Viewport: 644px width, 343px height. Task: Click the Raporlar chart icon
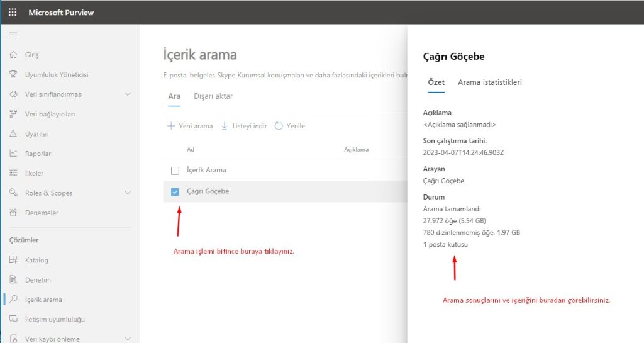pyautogui.click(x=13, y=153)
